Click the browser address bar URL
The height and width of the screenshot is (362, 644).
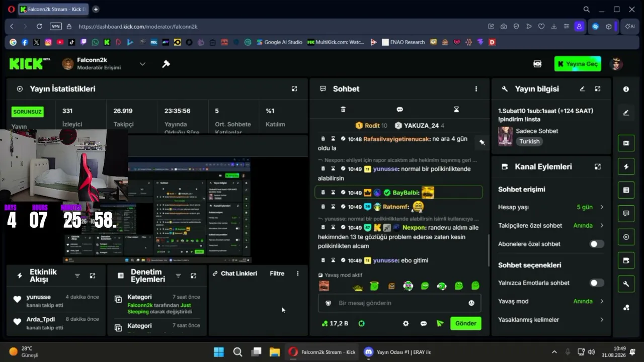tap(138, 26)
